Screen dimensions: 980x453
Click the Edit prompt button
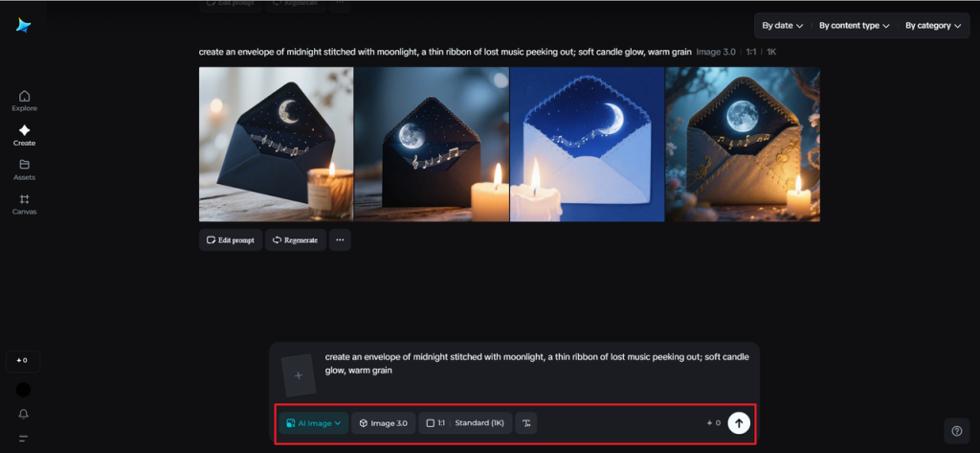coord(231,239)
